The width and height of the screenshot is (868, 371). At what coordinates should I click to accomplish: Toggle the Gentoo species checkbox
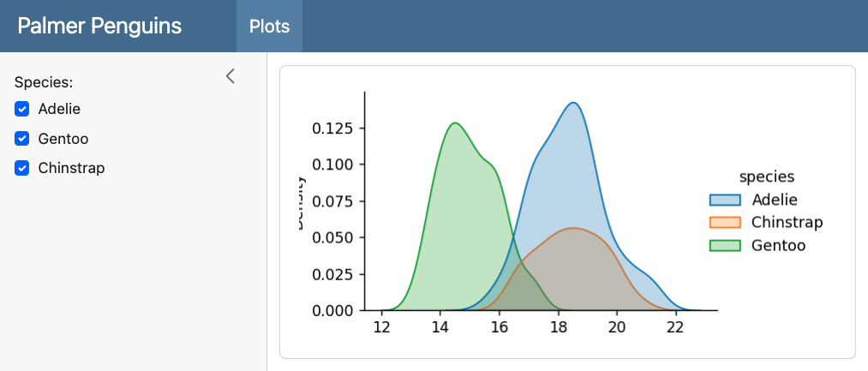22,139
